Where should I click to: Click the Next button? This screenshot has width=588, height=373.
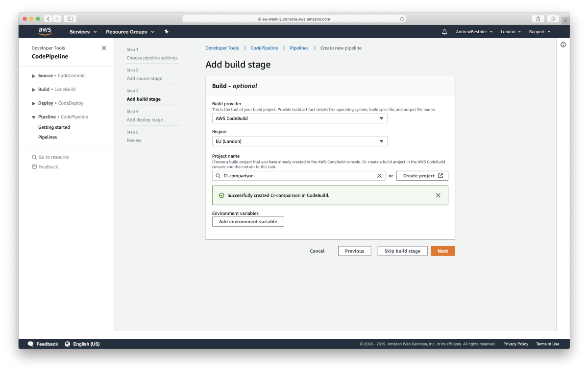click(442, 251)
